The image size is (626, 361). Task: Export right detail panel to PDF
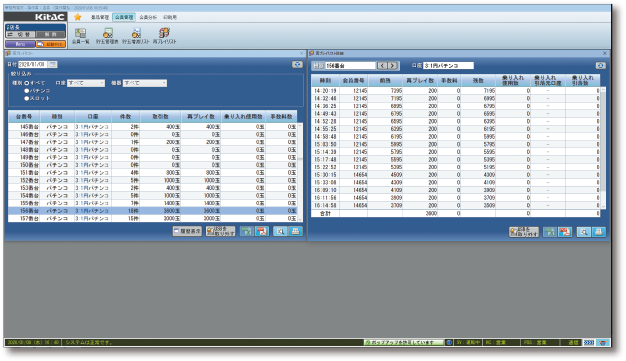pyautogui.click(x=565, y=232)
